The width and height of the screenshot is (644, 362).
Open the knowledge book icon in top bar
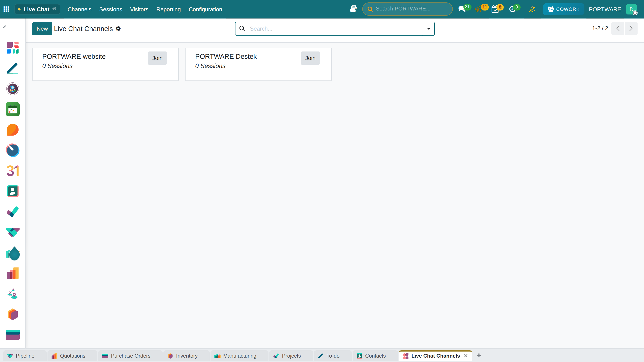353,9
